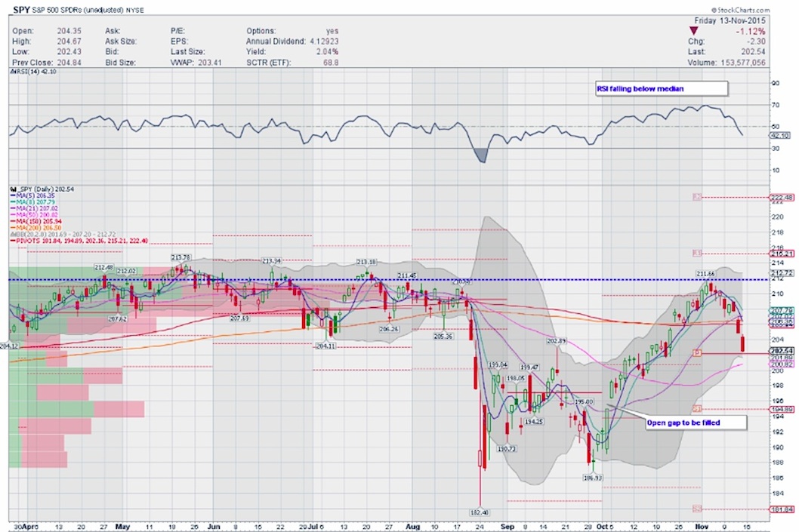Select the Open value 204.35

69,31
